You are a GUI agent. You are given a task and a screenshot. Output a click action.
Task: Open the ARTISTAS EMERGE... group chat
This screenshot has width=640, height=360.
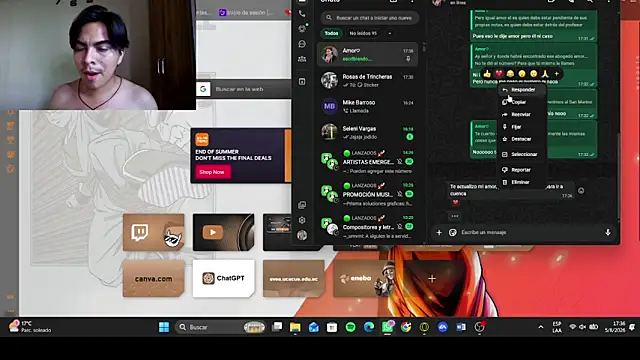368,162
